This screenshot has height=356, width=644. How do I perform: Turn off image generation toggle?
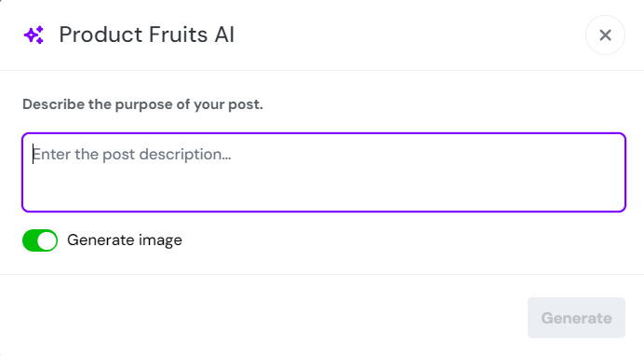point(40,240)
